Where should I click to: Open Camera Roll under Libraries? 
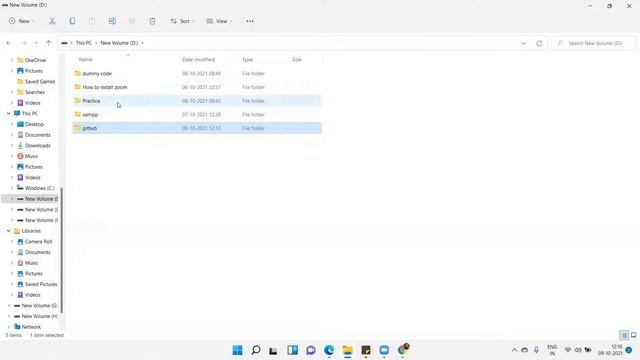[38, 242]
